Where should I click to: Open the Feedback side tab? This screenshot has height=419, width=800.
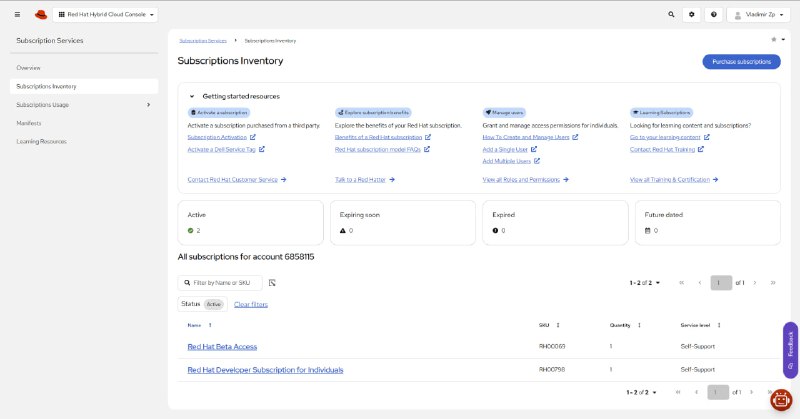coord(790,350)
